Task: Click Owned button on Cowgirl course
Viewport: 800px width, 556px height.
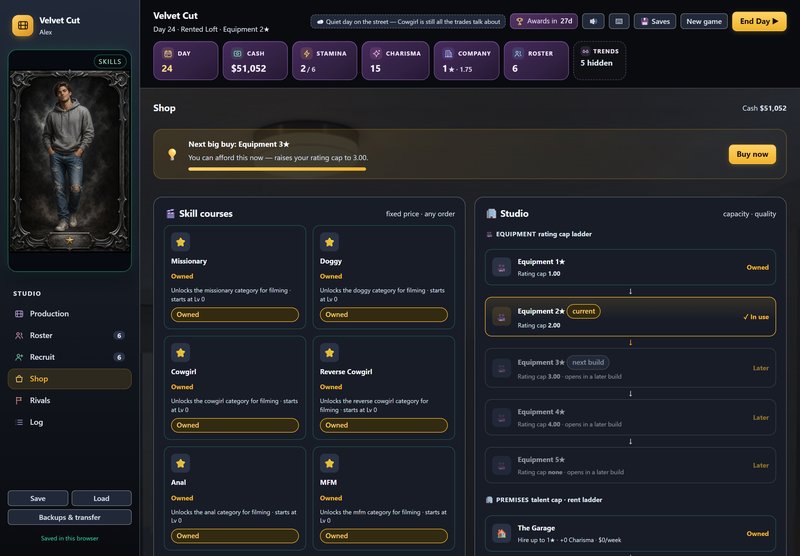Action: 235,425
